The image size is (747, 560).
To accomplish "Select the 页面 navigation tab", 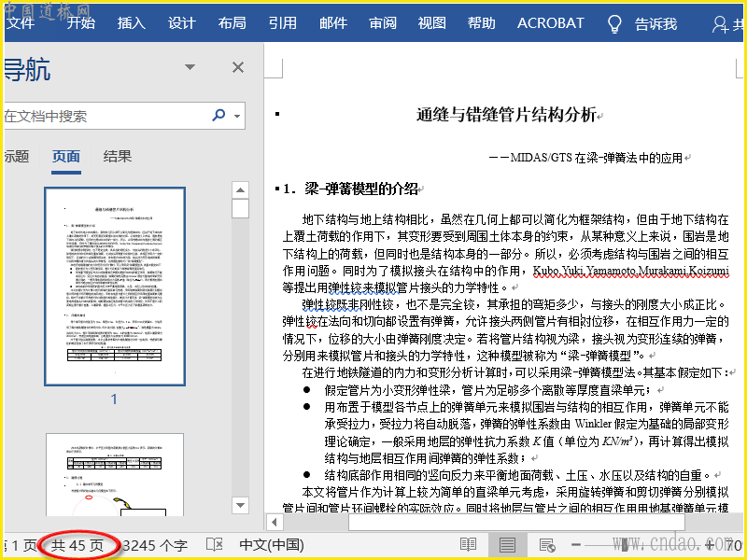I will point(66,157).
